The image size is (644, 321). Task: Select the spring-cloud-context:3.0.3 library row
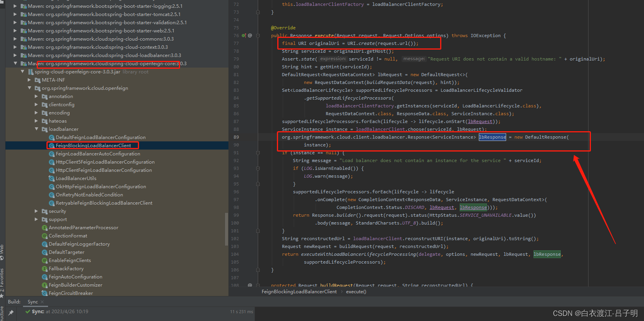pos(117,47)
